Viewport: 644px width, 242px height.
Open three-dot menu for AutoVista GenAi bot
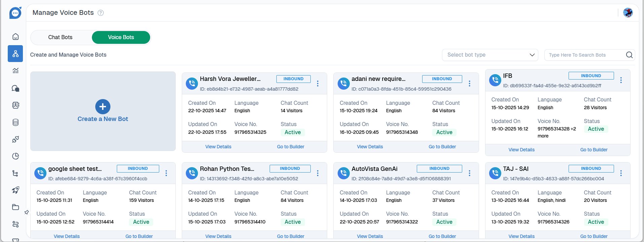(x=470, y=173)
